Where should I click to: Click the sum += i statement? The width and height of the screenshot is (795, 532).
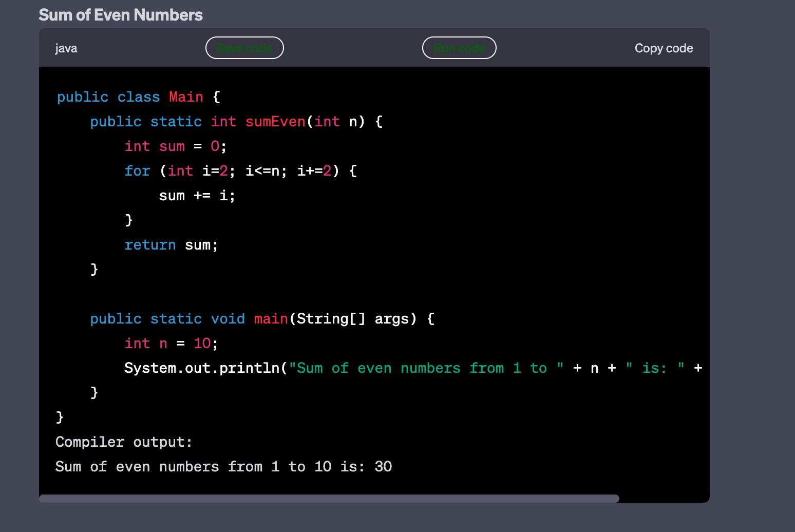pyautogui.click(x=197, y=195)
